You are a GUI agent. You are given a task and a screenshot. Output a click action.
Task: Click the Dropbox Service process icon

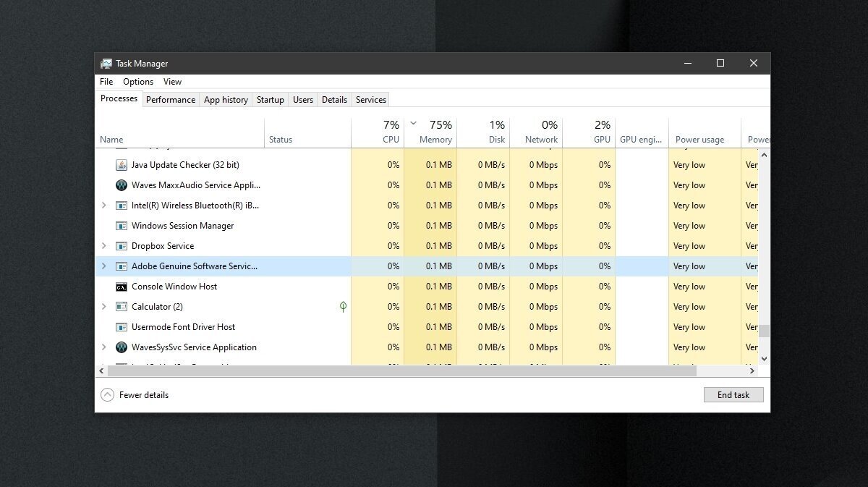point(122,246)
